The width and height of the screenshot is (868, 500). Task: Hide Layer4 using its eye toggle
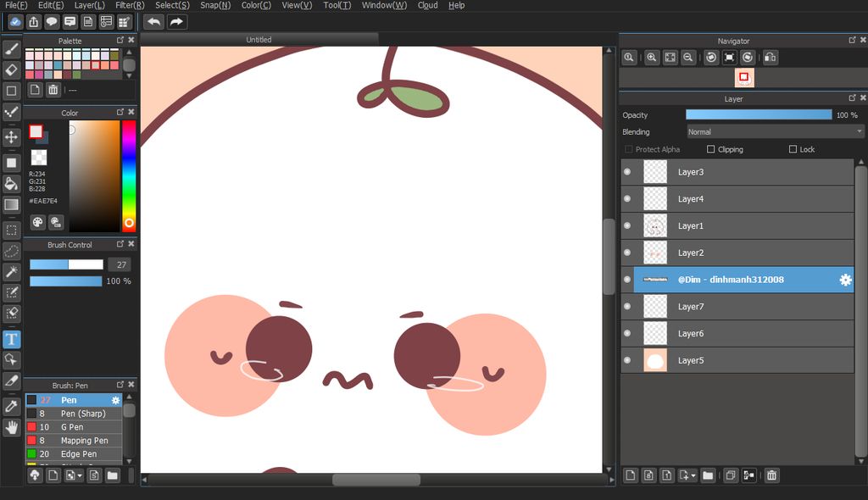tap(627, 199)
